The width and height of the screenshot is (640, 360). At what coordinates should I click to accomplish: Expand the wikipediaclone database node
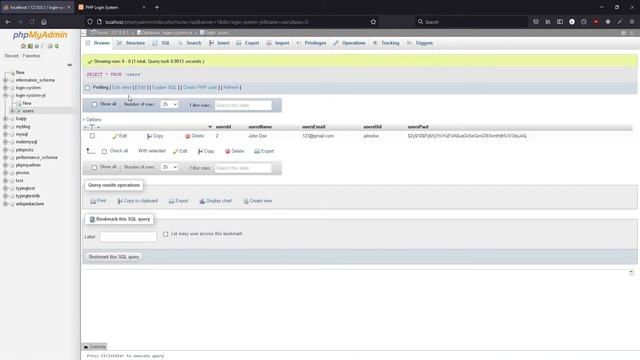(5, 204)
